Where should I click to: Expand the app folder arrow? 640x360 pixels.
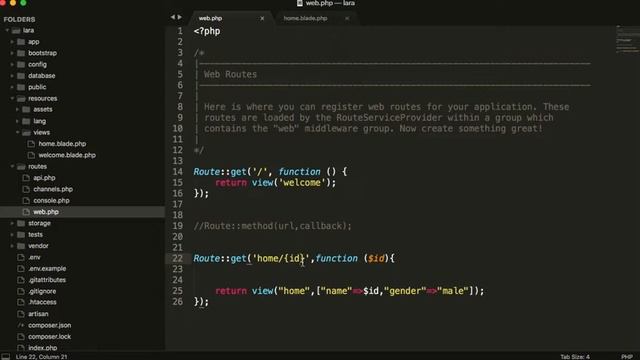point(12,42)
